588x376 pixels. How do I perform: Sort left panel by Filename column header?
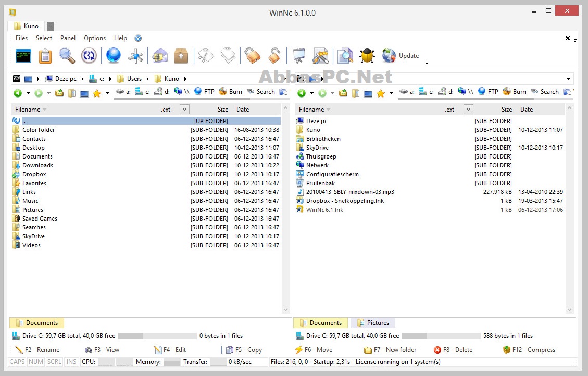tap(31, 110)
